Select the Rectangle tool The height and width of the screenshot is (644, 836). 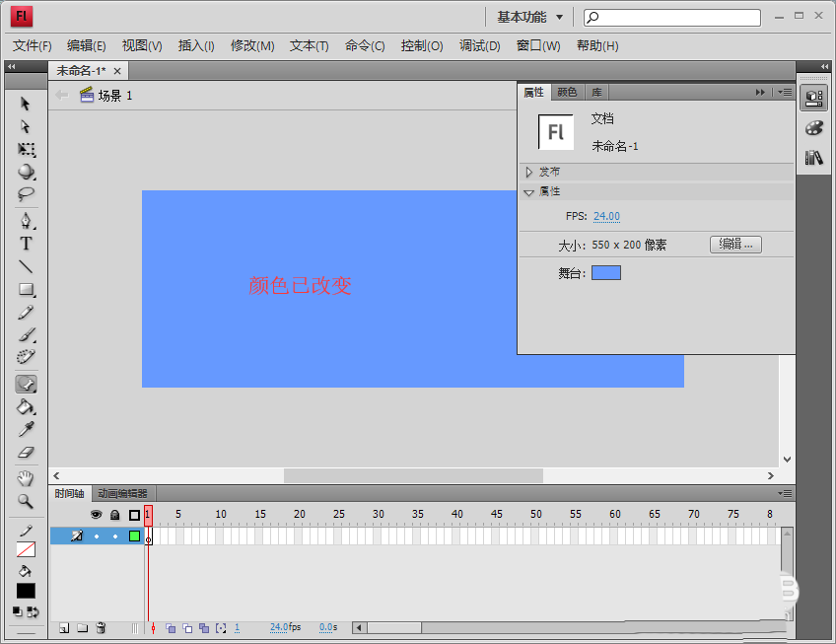26,289
